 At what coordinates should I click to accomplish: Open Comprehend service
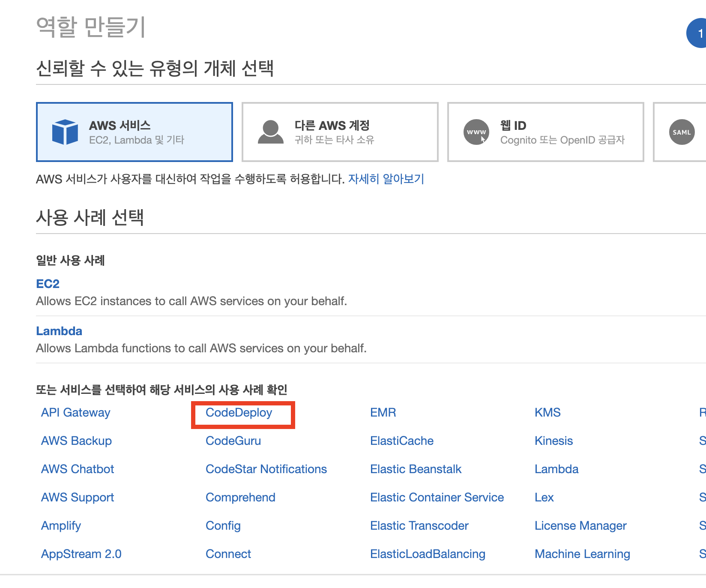[x=240, y=497]
